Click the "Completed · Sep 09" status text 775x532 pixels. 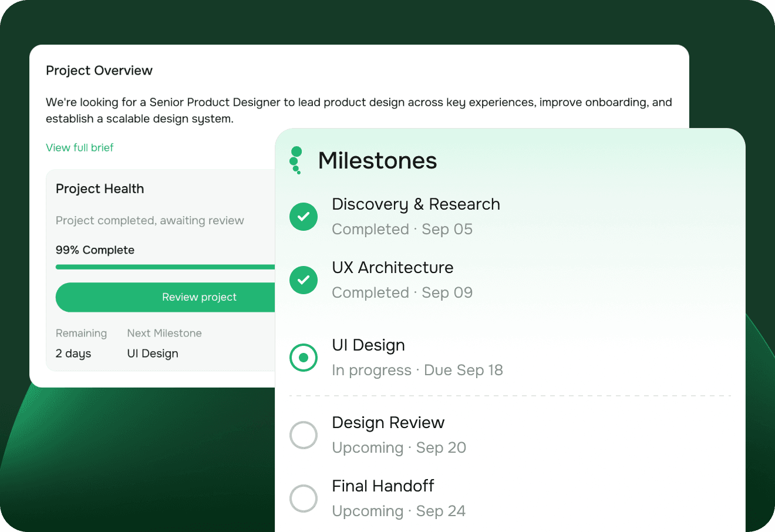[402, 292]
